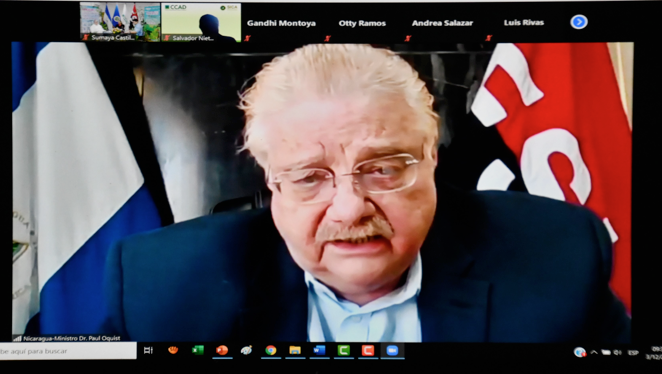
Task: Open Zoom from the taskbar
Action: click(392, 350)
